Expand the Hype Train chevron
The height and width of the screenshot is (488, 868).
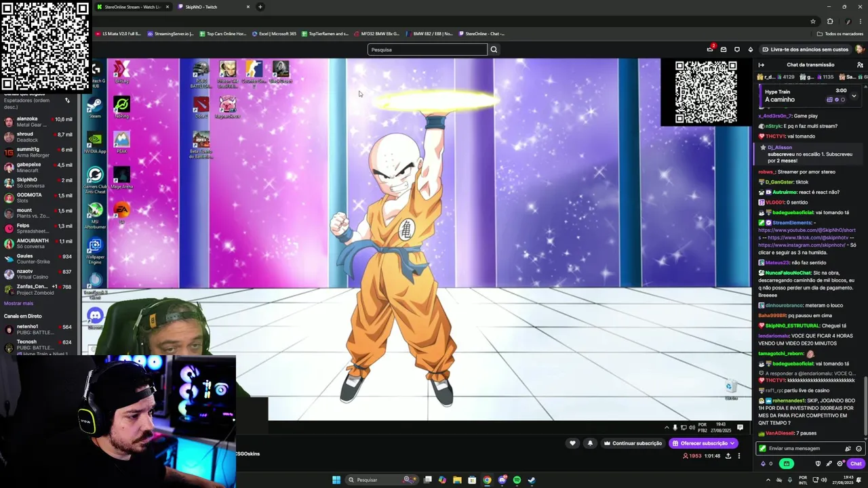tap(854, 96)
